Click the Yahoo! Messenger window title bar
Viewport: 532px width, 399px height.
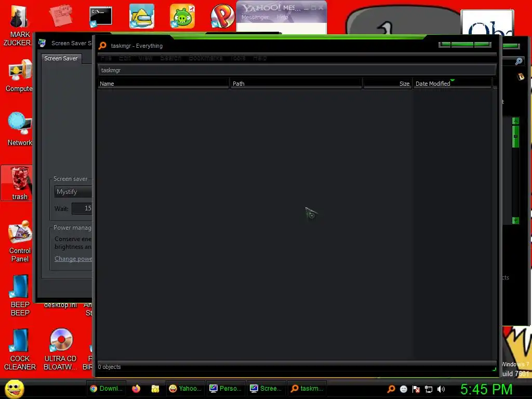coord(282,7)
